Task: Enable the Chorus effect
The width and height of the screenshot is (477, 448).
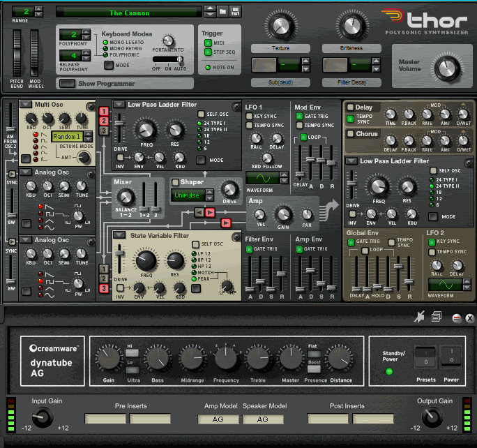Action: pos(351,133)
